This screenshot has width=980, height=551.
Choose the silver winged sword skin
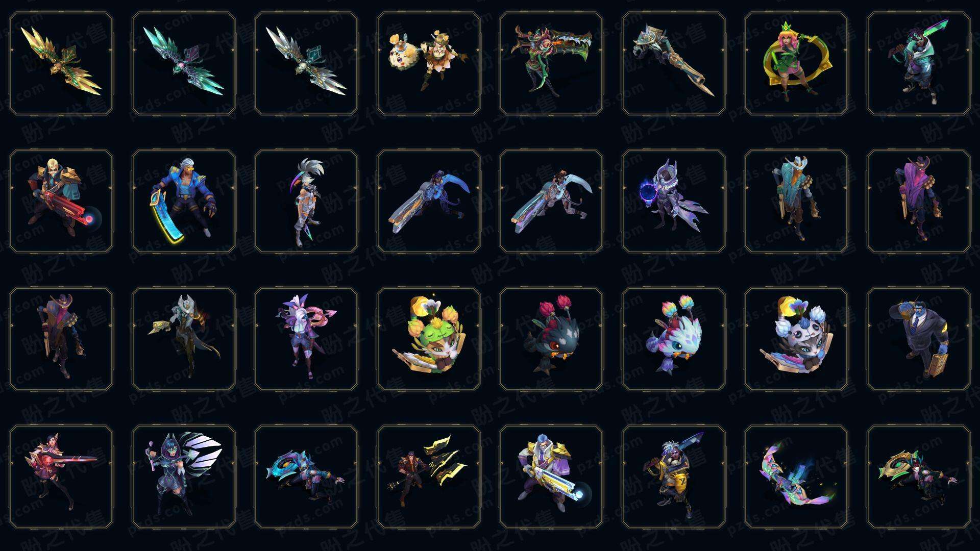pos(306,64)
